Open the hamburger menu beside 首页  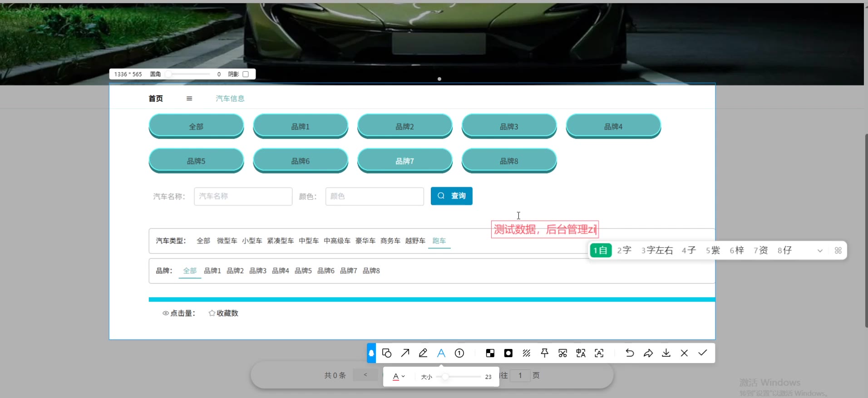pyautogui.click(x=189, y=99)
